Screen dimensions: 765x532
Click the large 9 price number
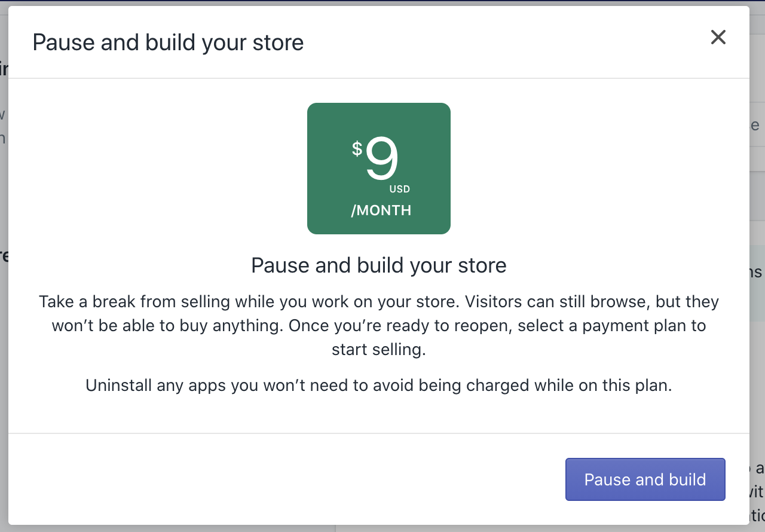pos(382,160)
